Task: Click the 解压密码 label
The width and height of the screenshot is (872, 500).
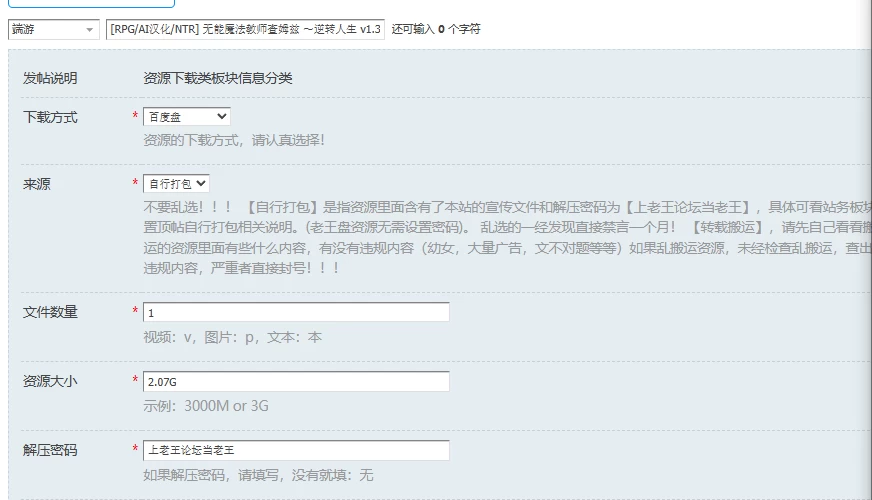Action: click(x=50, y=451)
